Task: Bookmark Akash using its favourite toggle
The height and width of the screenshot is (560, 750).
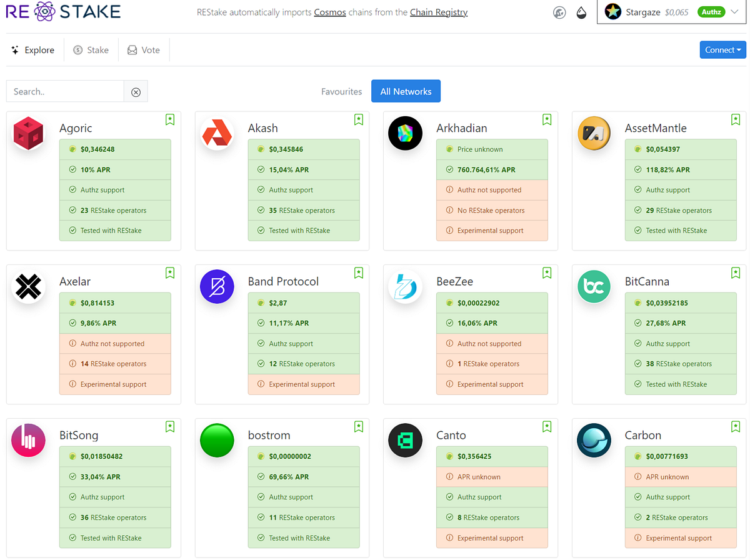Action: point(358,119)
